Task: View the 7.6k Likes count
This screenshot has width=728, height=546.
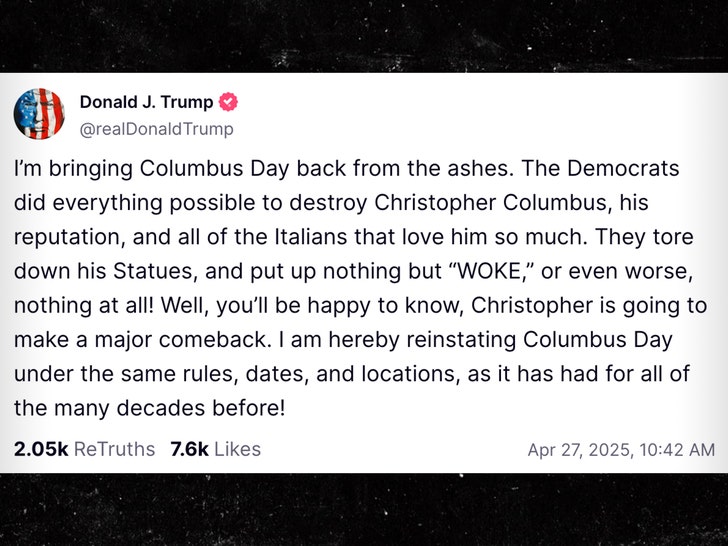Action: coord(215,449)
